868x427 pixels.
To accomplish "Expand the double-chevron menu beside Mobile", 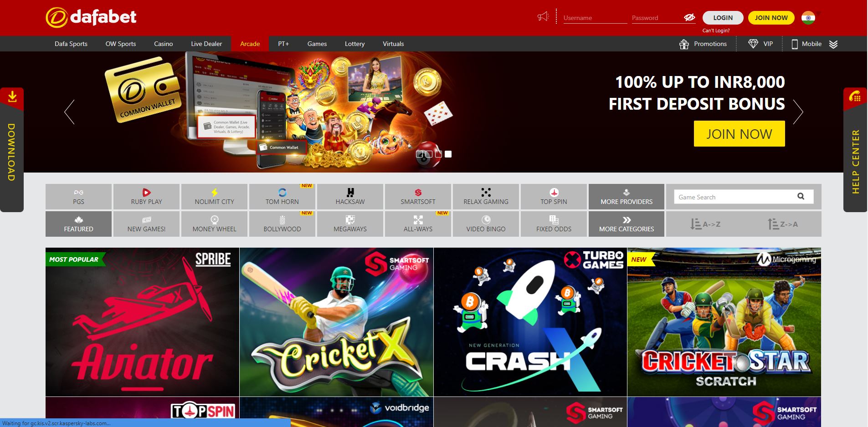I will 833,44.
